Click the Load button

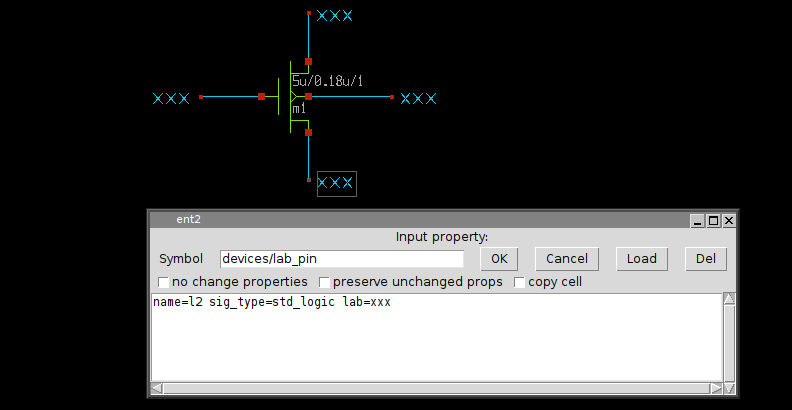641,259
